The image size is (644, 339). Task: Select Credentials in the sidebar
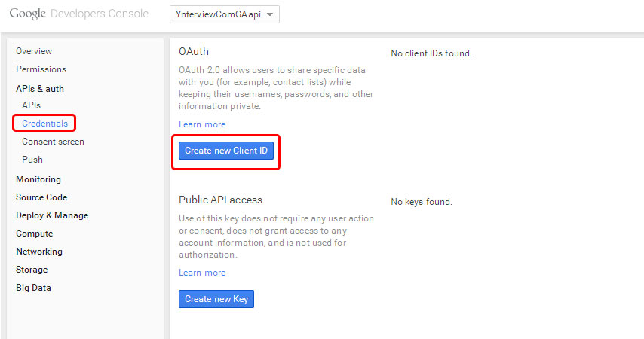(x=44, y=124)
